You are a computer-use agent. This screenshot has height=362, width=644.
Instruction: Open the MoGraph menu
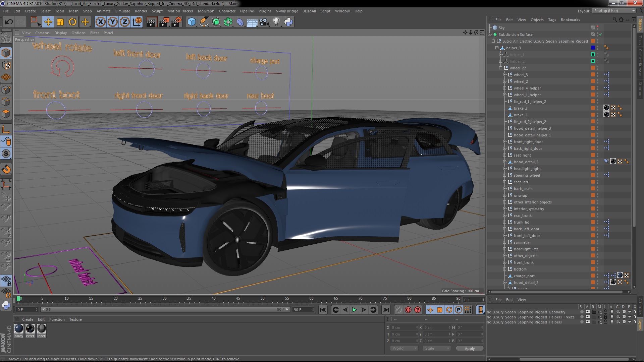(x=206, y=11)
